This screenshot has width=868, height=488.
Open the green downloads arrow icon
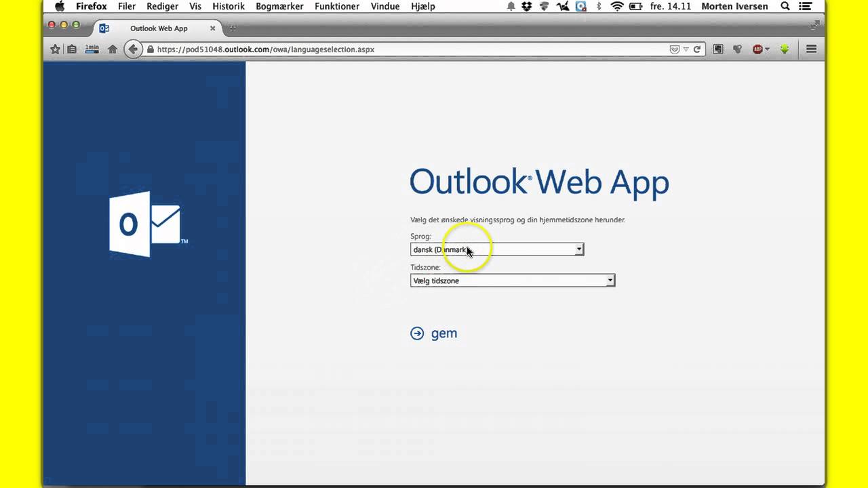(785, 49)
